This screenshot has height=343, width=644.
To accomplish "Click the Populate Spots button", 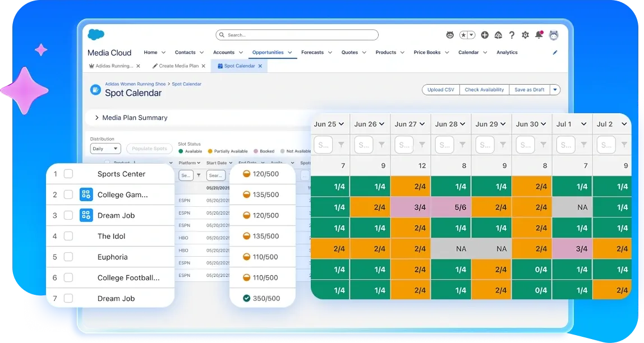I will pyautogui.click(x=149, y=149).
